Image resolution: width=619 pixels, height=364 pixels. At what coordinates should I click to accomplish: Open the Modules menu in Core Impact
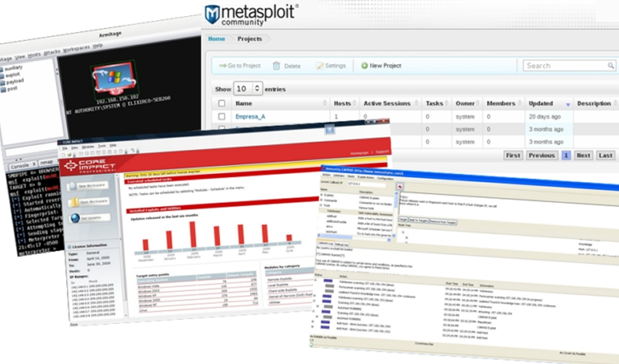(x=87, y=147)
